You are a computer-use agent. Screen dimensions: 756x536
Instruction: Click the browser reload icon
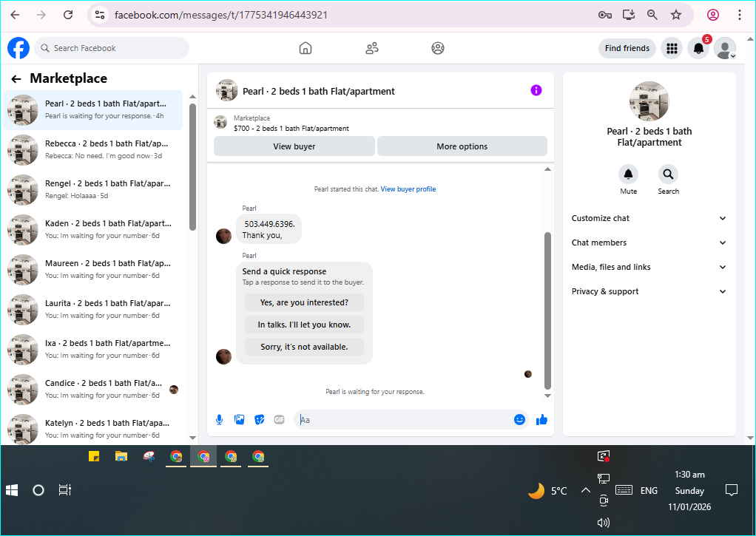(68, 15)
